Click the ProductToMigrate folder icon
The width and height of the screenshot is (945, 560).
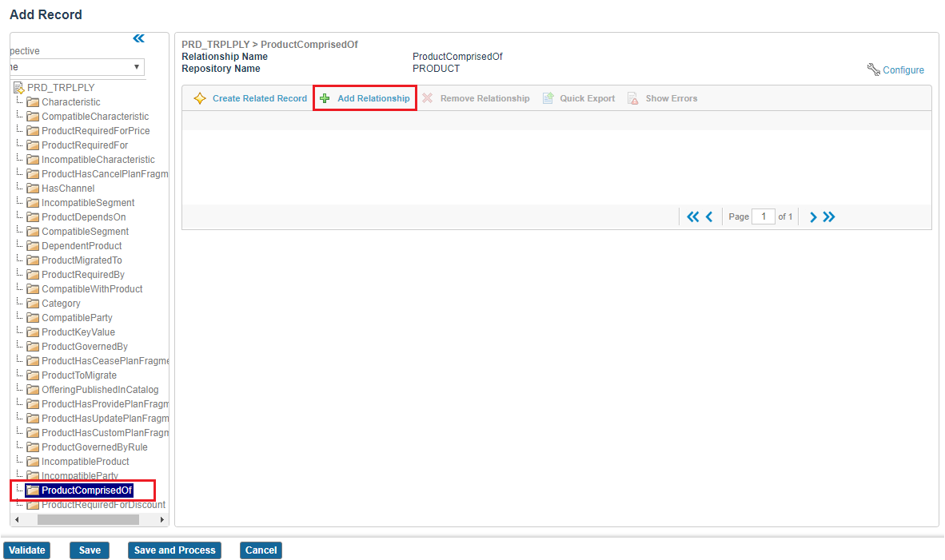[x=33, y=375]
